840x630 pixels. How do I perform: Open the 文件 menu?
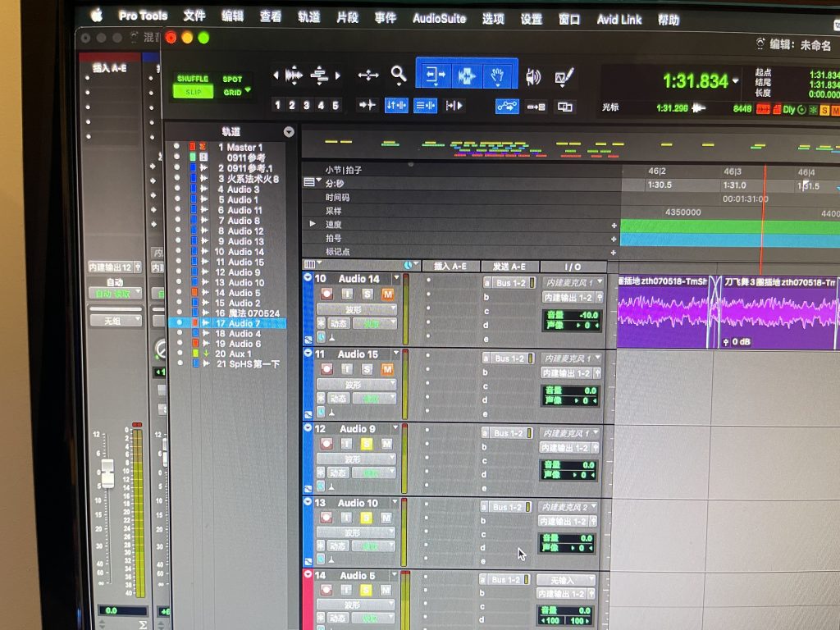pyautogui.click(x=194, y=16)
